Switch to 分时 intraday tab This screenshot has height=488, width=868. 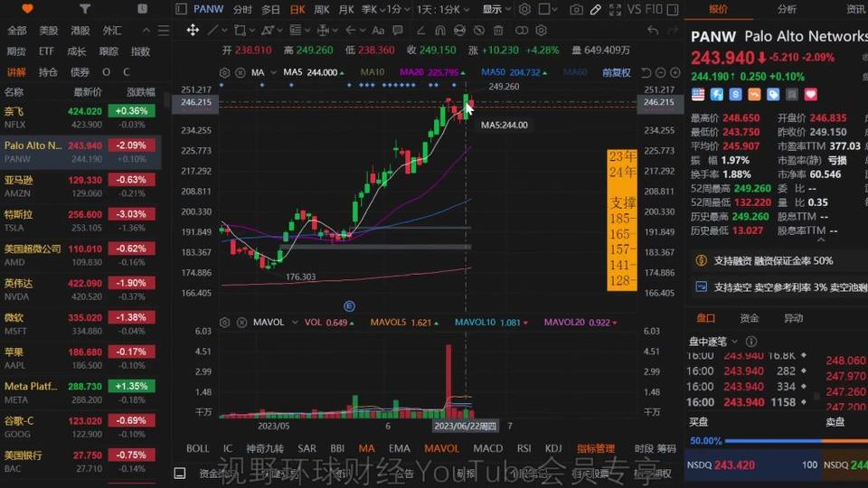(242, 9)
